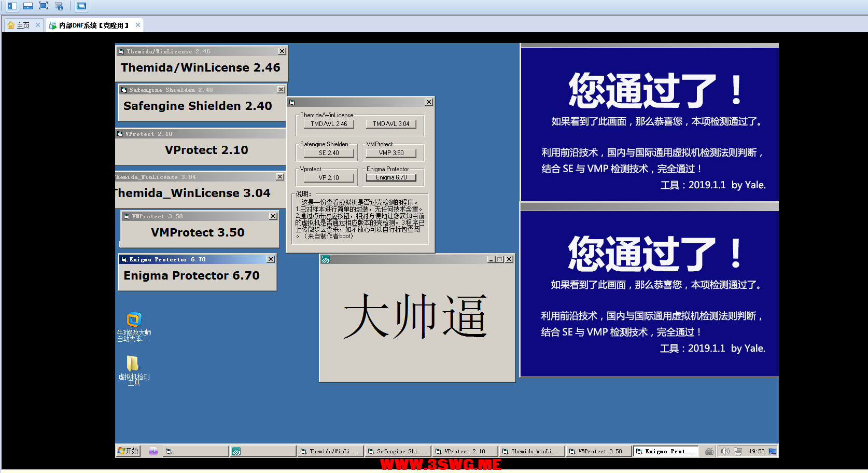Click the Enigma Protector 6.70 title bar
The width and height of the screenshot is (868, 473).
pos(197,259)
